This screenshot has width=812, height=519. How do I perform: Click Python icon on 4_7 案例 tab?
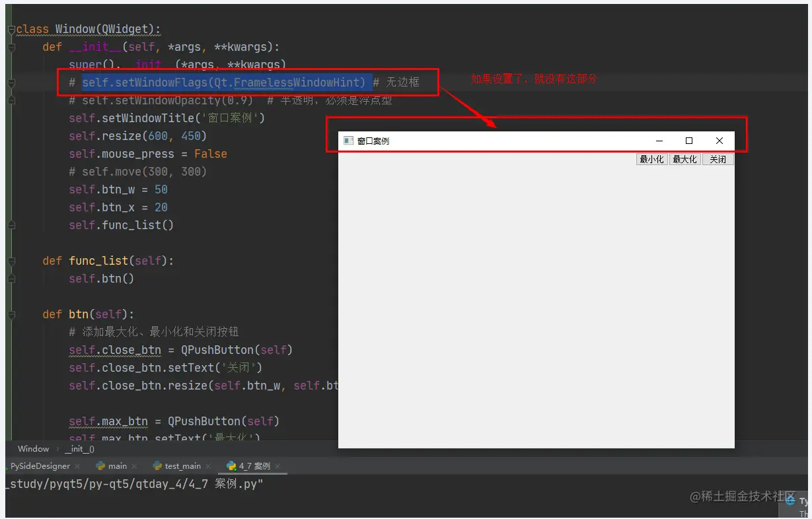[x=231, y=466]
